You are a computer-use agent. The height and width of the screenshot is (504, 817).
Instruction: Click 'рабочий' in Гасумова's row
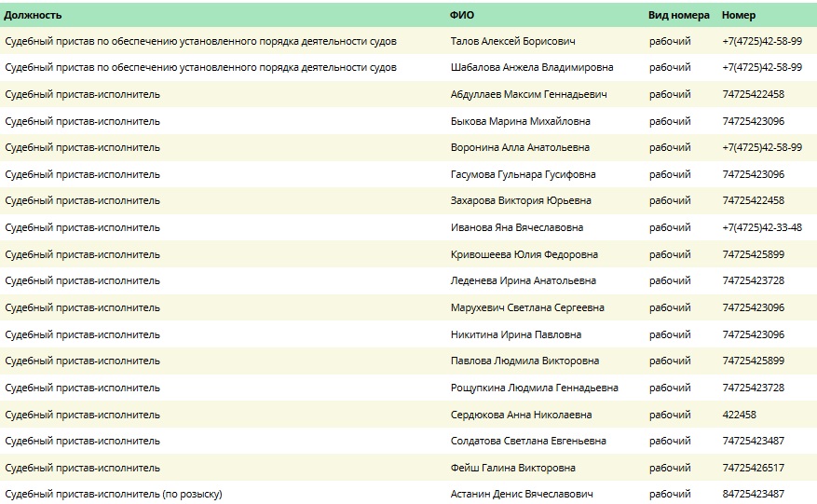pos(670,174)
